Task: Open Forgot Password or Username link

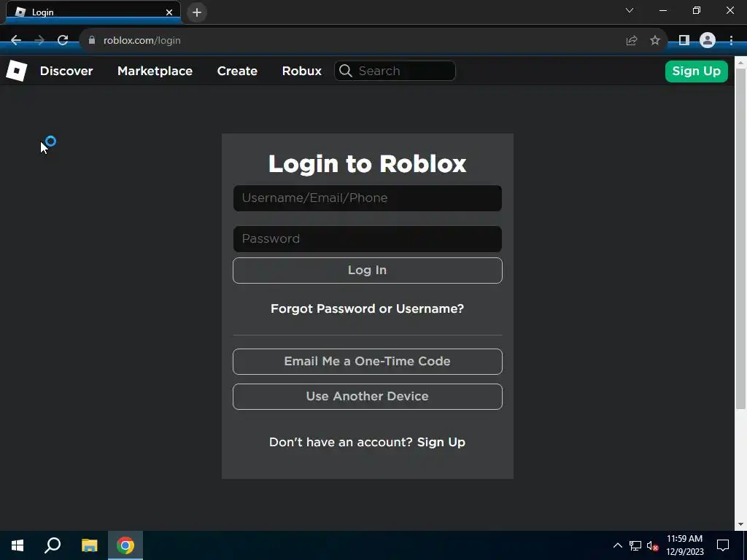Action: coord(368,308)
